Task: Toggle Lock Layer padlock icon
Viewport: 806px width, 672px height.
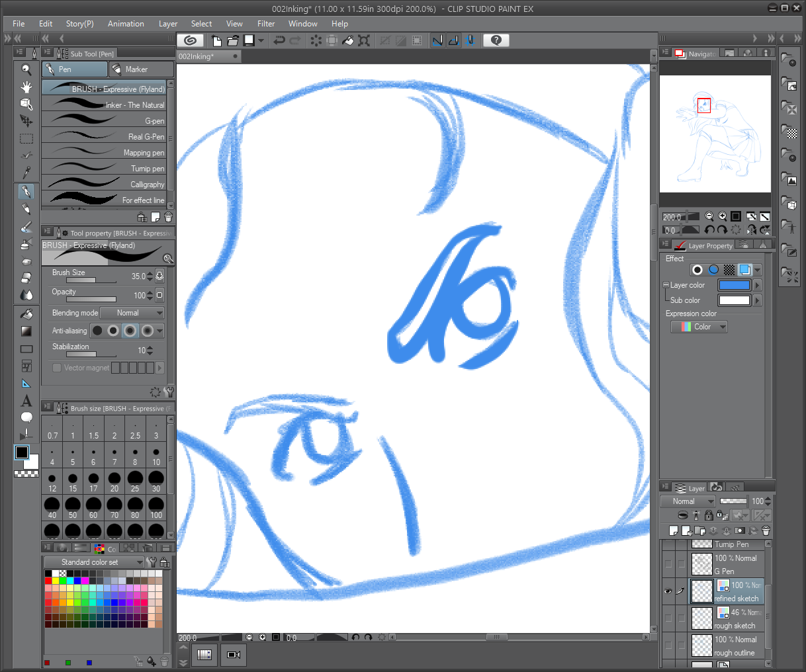Action: pos(709,515)
